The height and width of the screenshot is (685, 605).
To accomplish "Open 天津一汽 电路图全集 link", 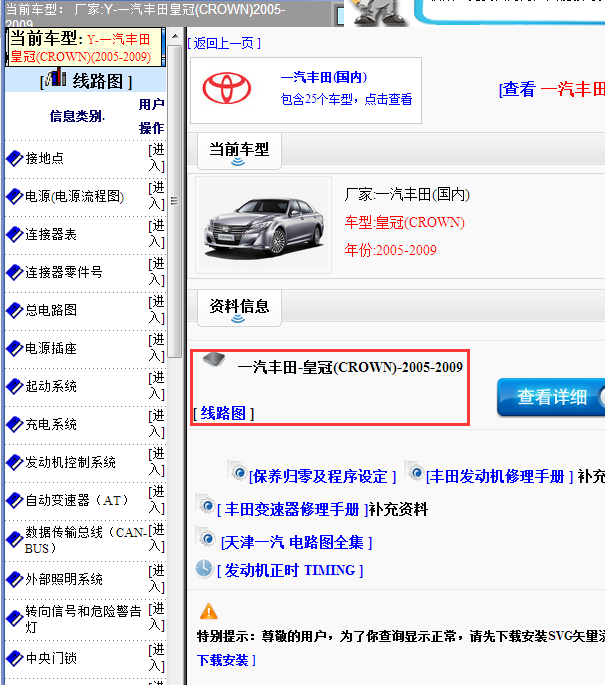I will pyautogui.click(x=297, y=543).
